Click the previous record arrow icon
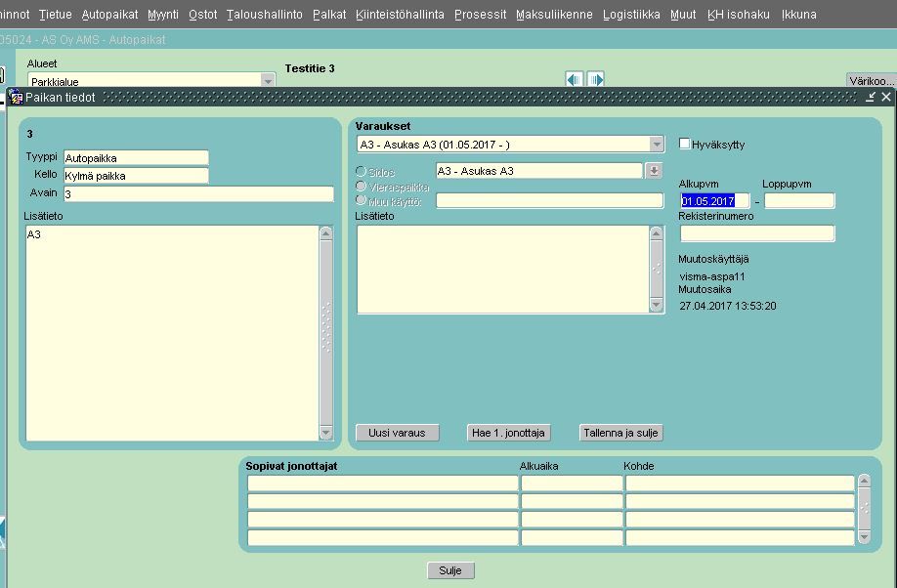Screen dimensions: 897x588 pyautogui.click(x=575, y=79)
